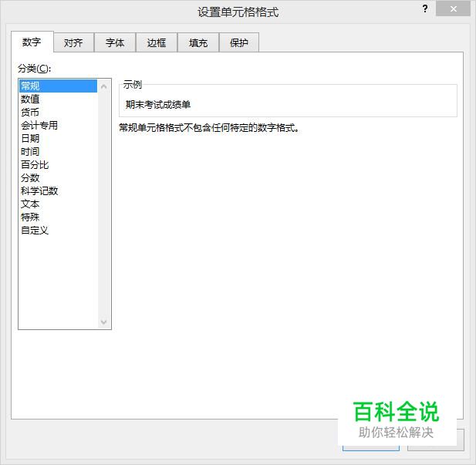Click the category list scroll-down arrow
This screenshot has height=465, width=476.
click(103, 322)
